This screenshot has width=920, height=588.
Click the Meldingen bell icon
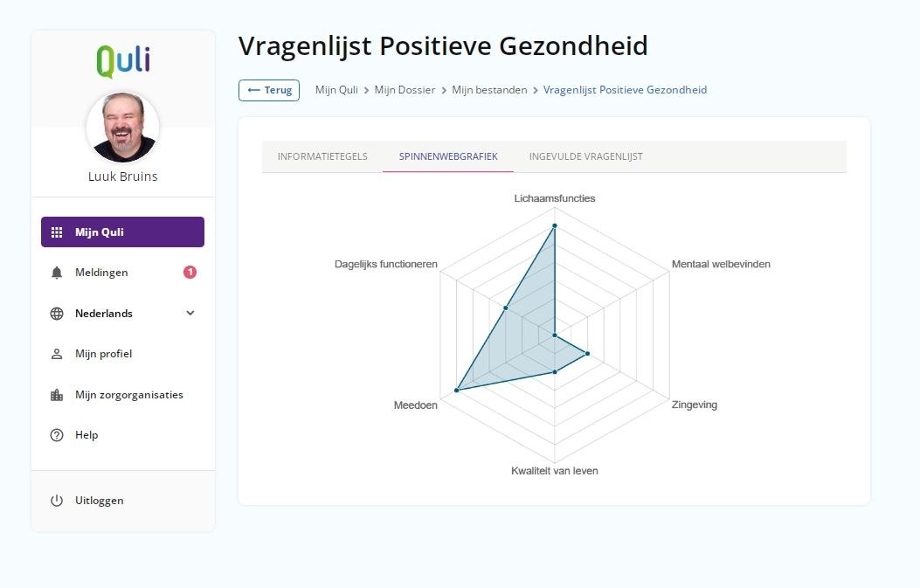click(x=57, y=273)
